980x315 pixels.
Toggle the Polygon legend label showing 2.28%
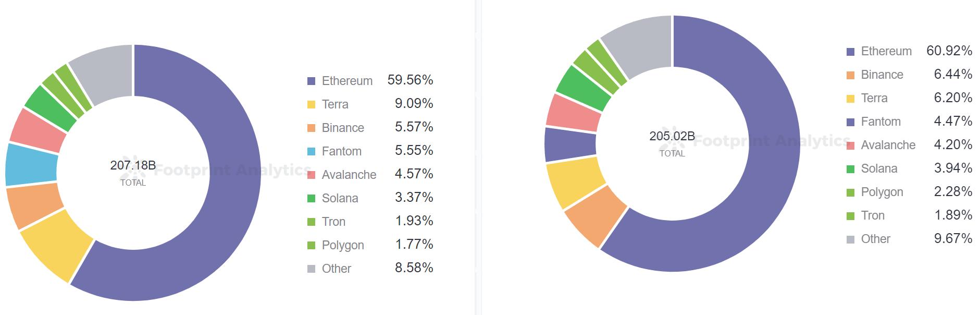882,192
